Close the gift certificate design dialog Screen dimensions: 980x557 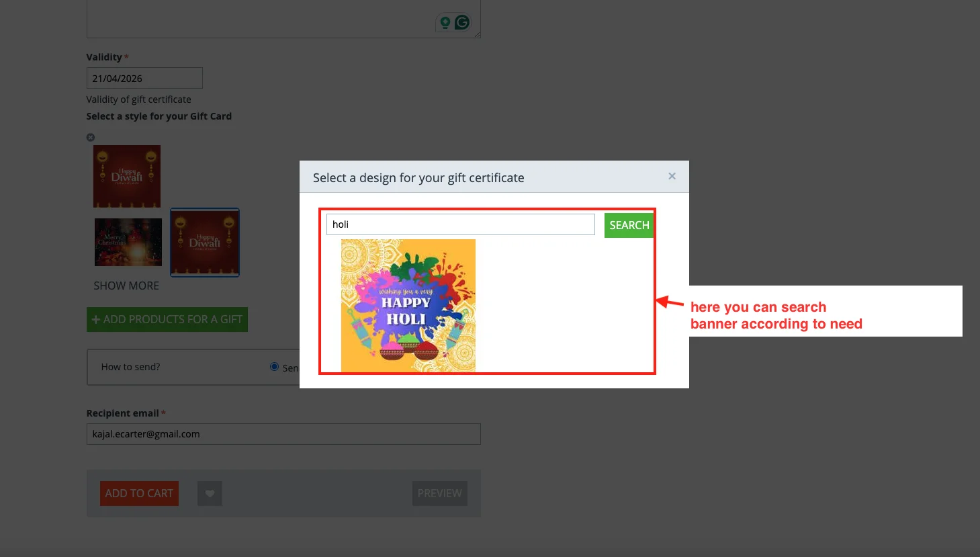pyautogui.click(x=672, y=176)
